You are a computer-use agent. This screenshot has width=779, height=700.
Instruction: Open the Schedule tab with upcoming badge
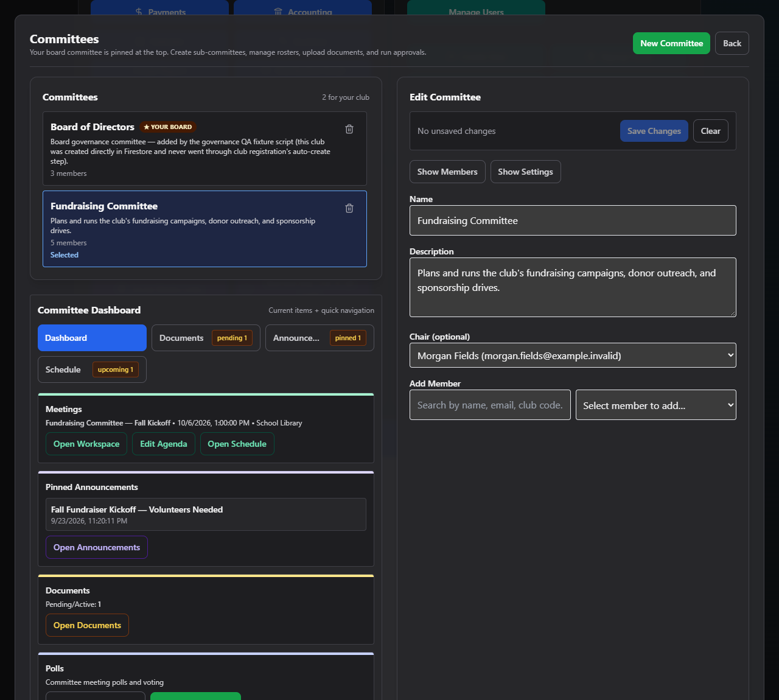point(92,369)
